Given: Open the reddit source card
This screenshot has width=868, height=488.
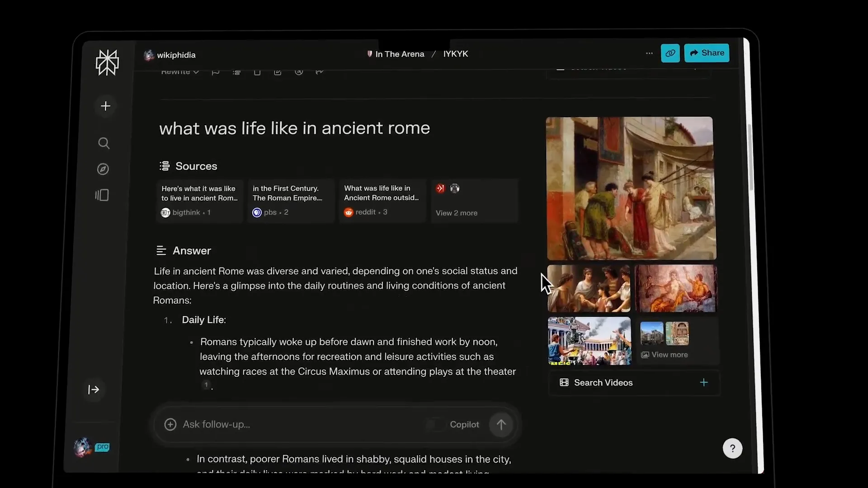Looking at the screenshot, I should (382, 200).
